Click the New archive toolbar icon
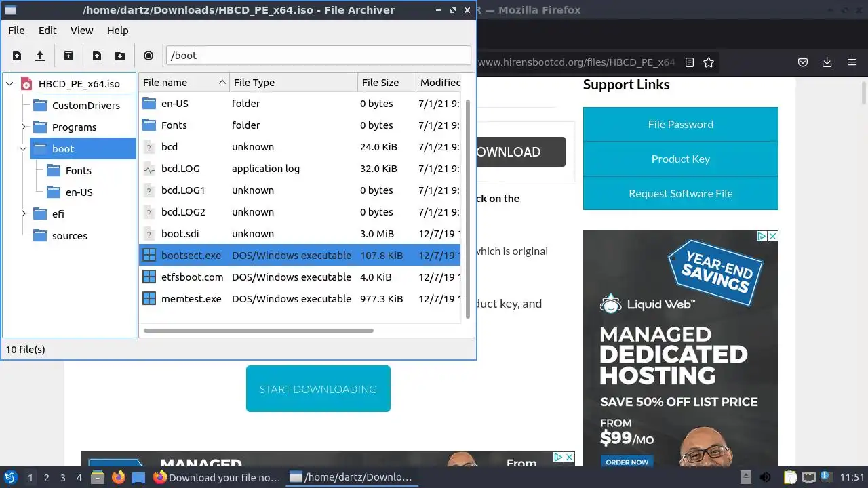 click(17, 56)
